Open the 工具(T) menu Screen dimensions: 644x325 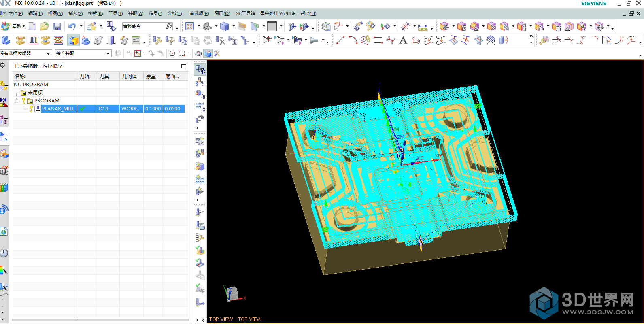[x=115, y=13]
